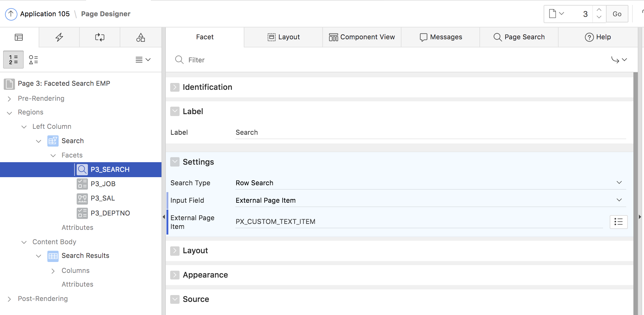644x315 pixels.
Task: Open the Help tab
Action: pos(598,37)
